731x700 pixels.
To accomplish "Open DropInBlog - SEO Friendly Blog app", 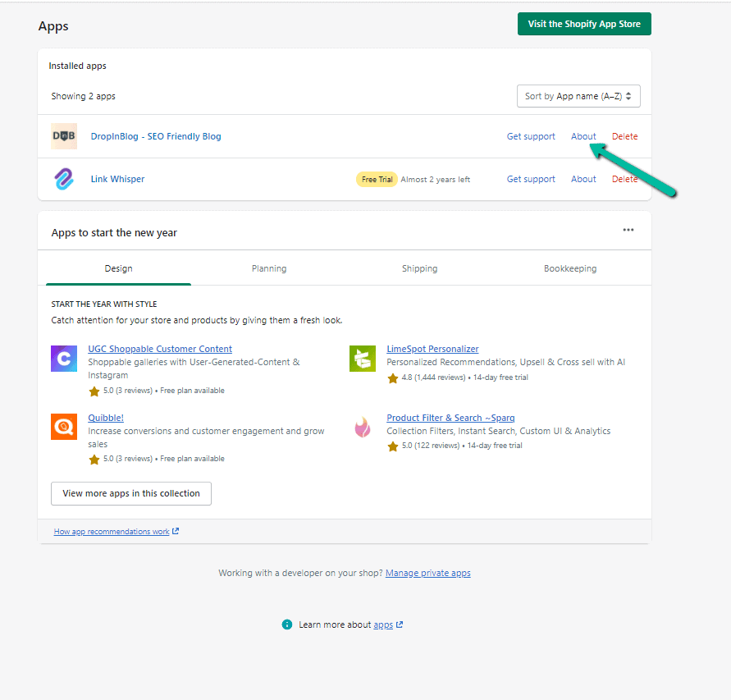I will pyautogui.click(x=156, y=136).
